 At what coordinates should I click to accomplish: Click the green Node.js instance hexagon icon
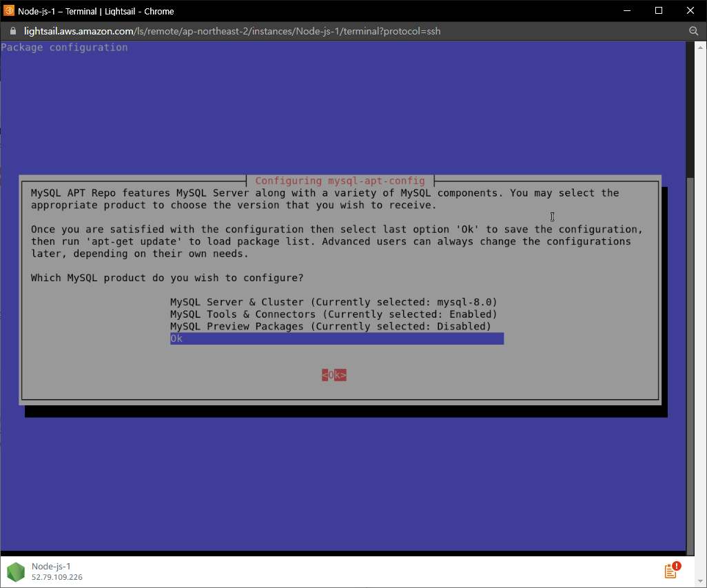[16, 571]
